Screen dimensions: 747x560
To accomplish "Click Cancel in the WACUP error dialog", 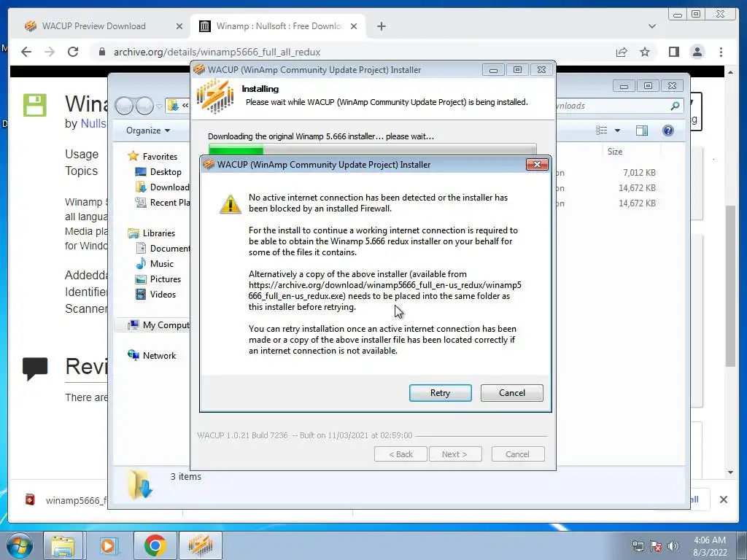I will [511, 393].
